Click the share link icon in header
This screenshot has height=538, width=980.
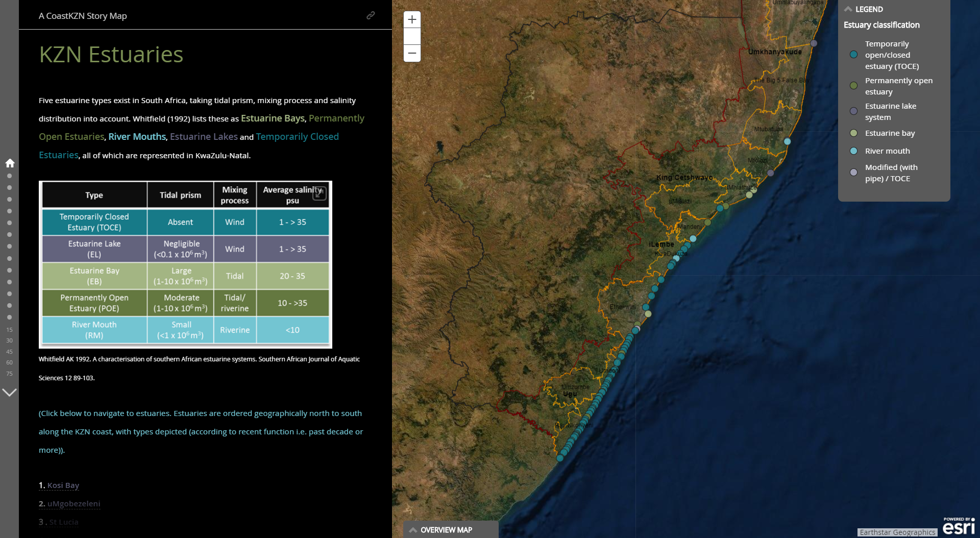[371, 15]
